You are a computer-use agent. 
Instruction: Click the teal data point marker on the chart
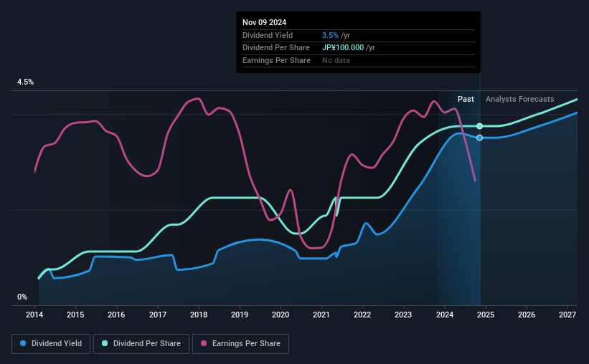click(x=480, y=126)
